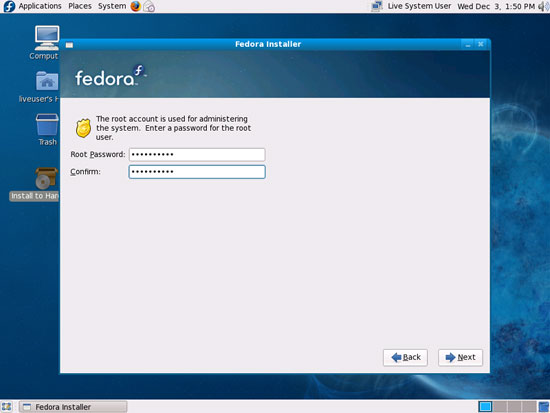This screenshot has height=413, width=550.
Task: Switch to first workspace
Action: (485, 407)
